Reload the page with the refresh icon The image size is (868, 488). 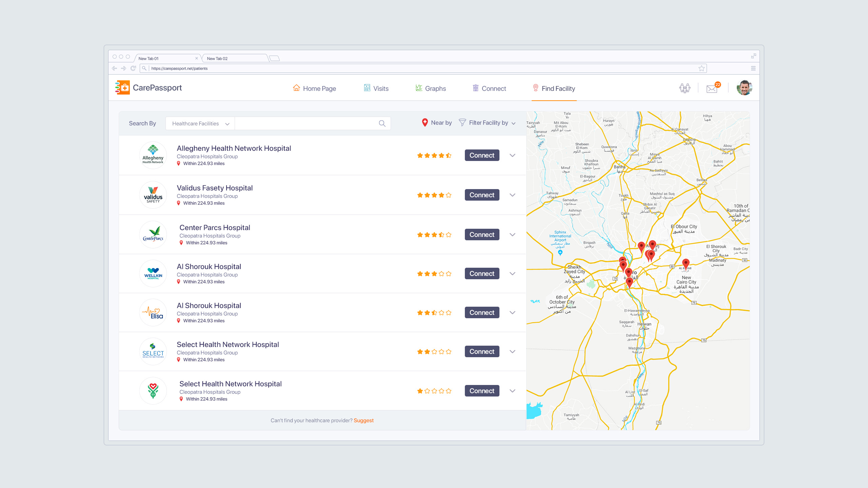coord(133,68)
